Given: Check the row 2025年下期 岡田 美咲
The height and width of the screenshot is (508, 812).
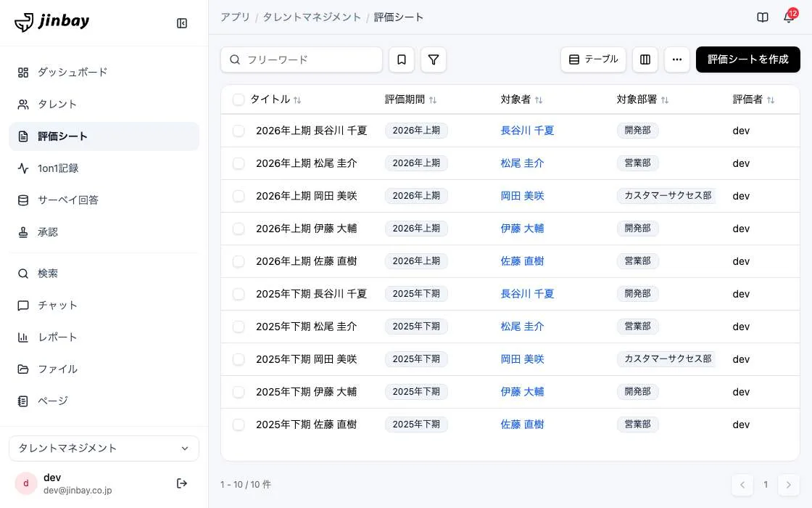Looking at the screenshot, I should (x=239, y=359).
